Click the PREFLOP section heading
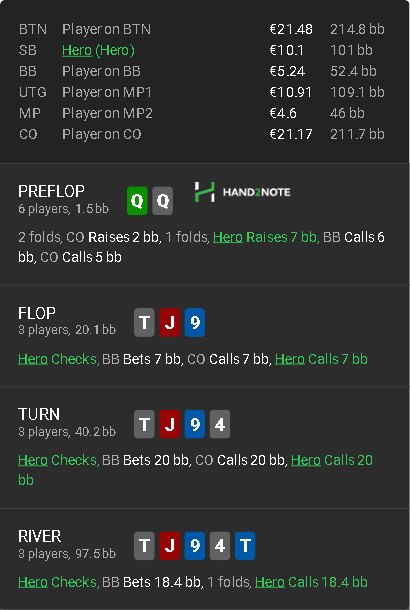This screenshot has width=410, height=610. (51, 191)
